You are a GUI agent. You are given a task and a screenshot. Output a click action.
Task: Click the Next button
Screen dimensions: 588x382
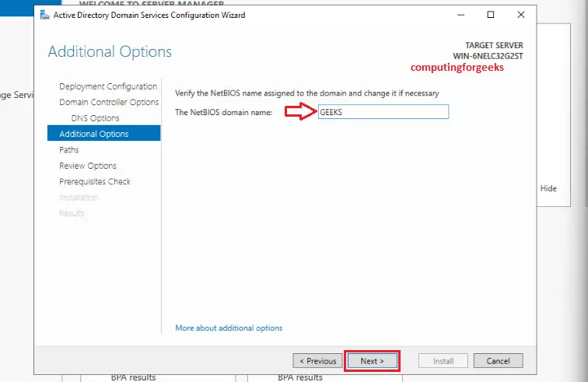(373, 361)
